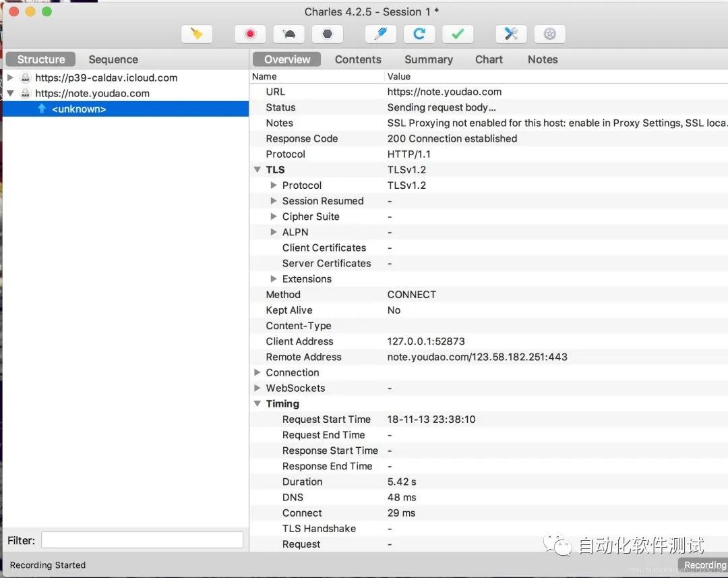Click the Repeat request arrow icon
This screenshot has width=728, height=578.
(419, 34)
